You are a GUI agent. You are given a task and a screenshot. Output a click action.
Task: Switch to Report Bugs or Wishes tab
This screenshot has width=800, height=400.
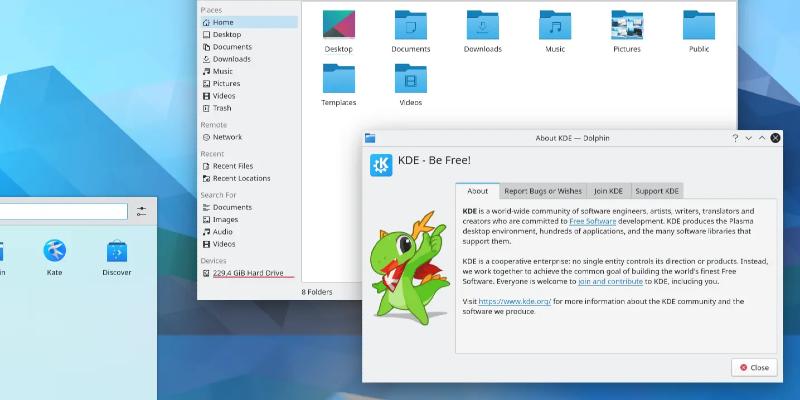[x=542, y=191]
